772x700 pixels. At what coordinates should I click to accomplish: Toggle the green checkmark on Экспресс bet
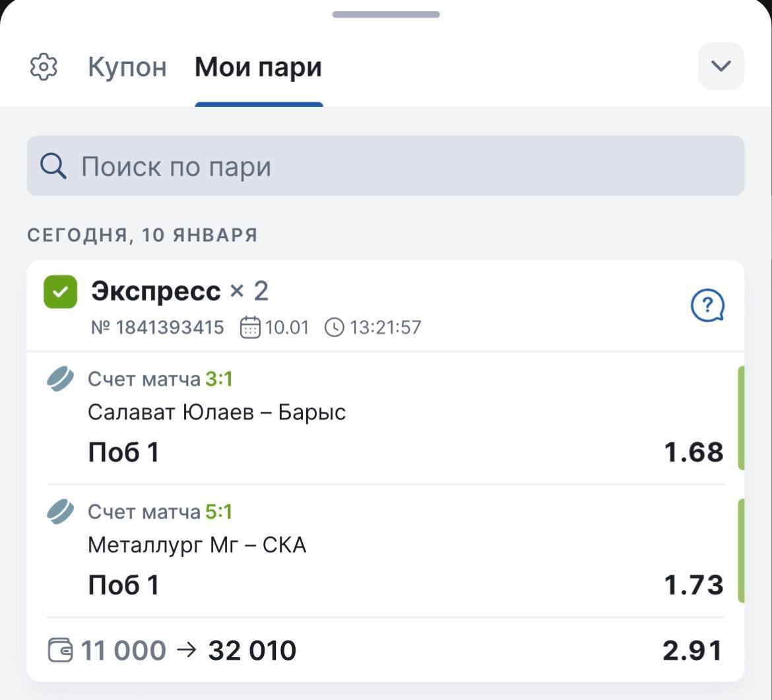point(60,292)
